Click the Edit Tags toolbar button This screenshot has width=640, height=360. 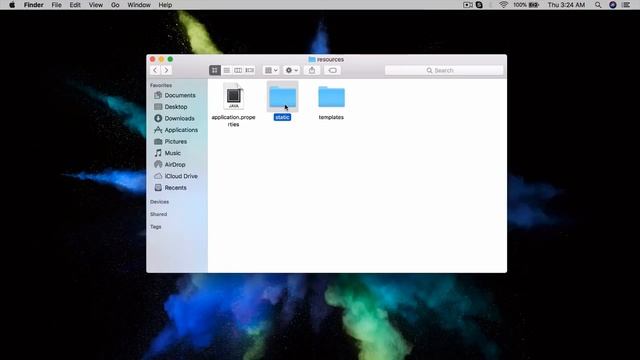pyautogui.click(x=333, y=70)
